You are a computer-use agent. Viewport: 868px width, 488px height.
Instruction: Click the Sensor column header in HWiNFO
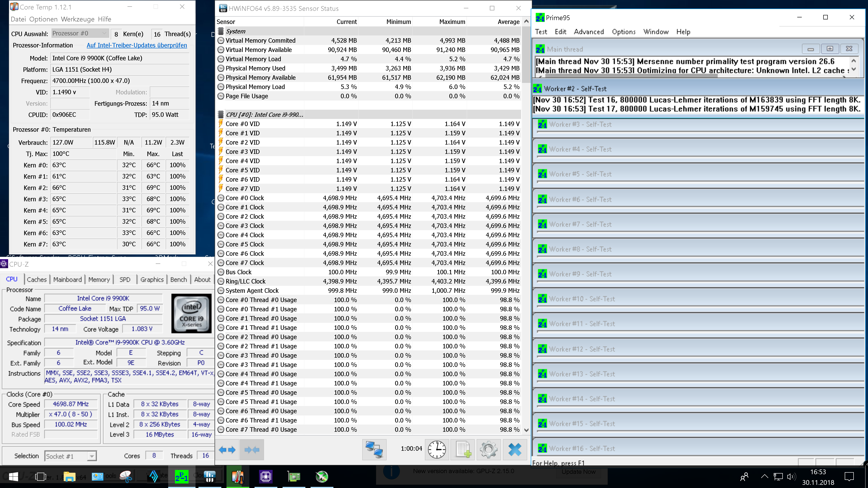pyautogui.click(x=260, y=21)
